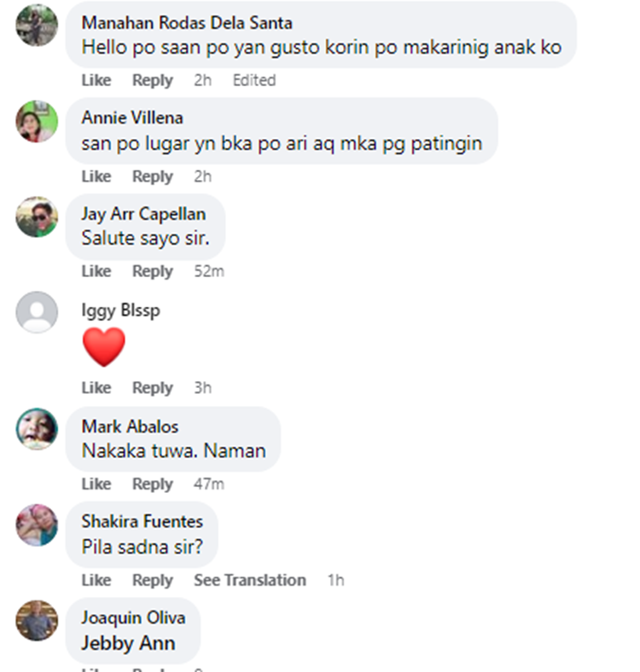640x672 pixels.
Task: Click Joaquin Oliva's profile photo
Action: (37, 621)
